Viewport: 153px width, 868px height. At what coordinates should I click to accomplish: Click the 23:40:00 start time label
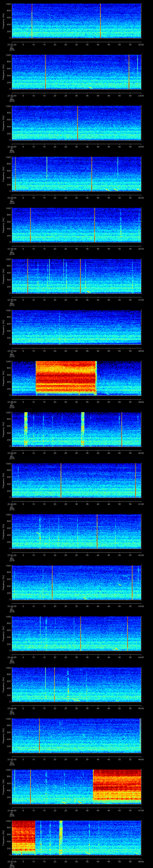pyautogui.click(x=12, y=504)
